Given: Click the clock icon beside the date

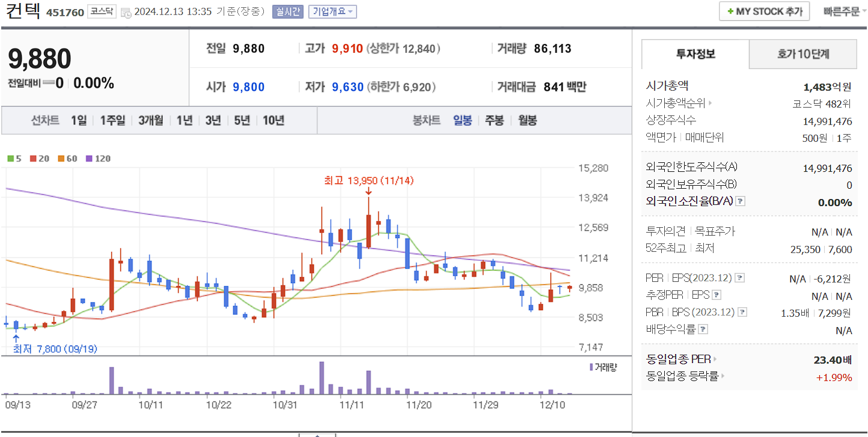Looking at the screenshot, I should click(126, 12).
